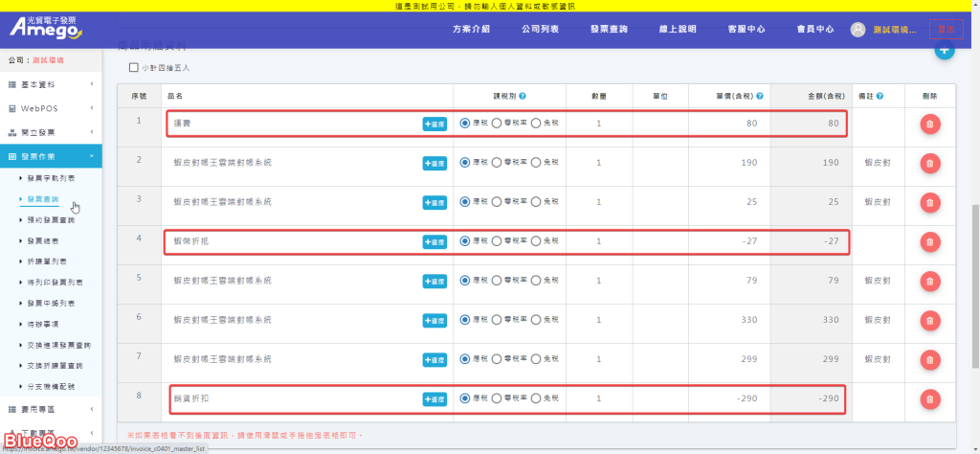980x454 pixels.
Task: Enable the 小計四捨五入 checkbox
Action: tap(134, 68)
